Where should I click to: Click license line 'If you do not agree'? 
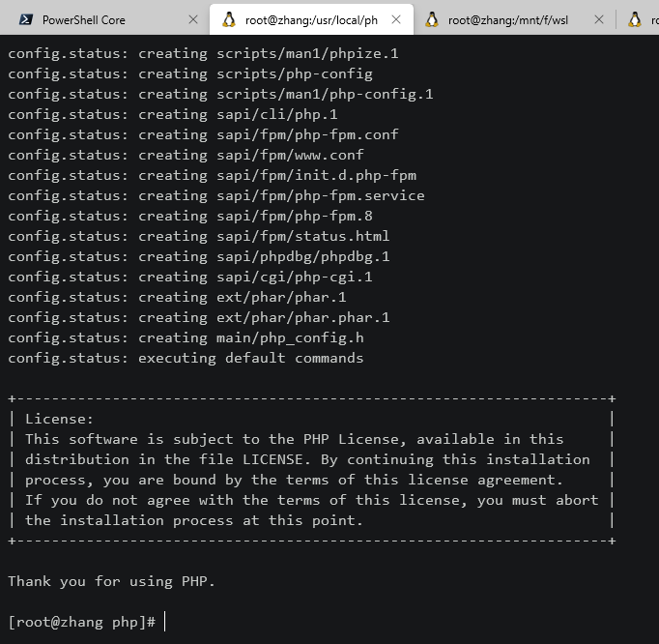click(312, 500)
